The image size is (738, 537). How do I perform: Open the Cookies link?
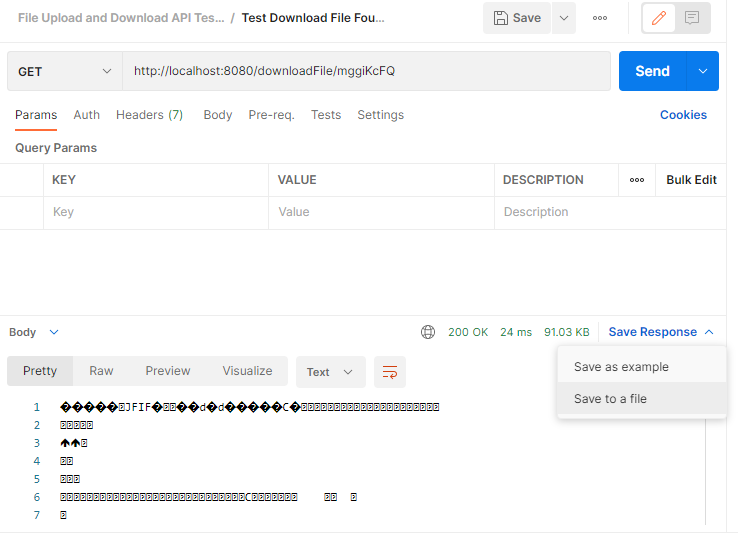683,115
